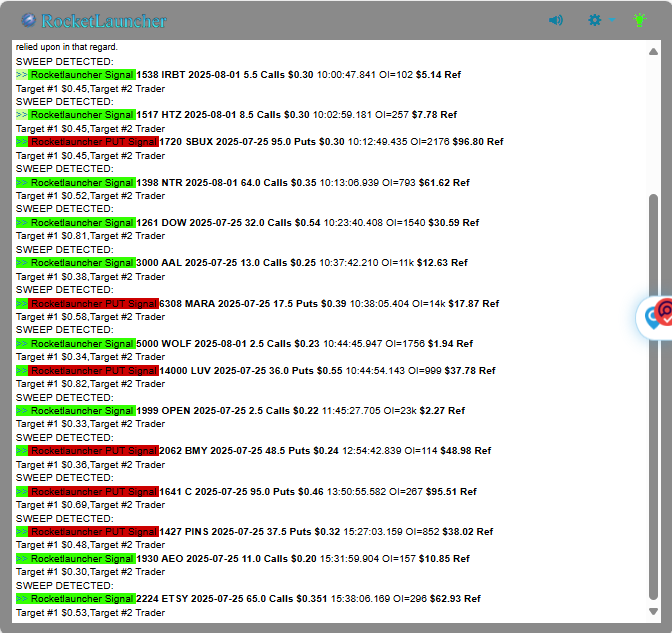
Task: Click Target #1 $0.52 line
Action: [x=90, y=196]
